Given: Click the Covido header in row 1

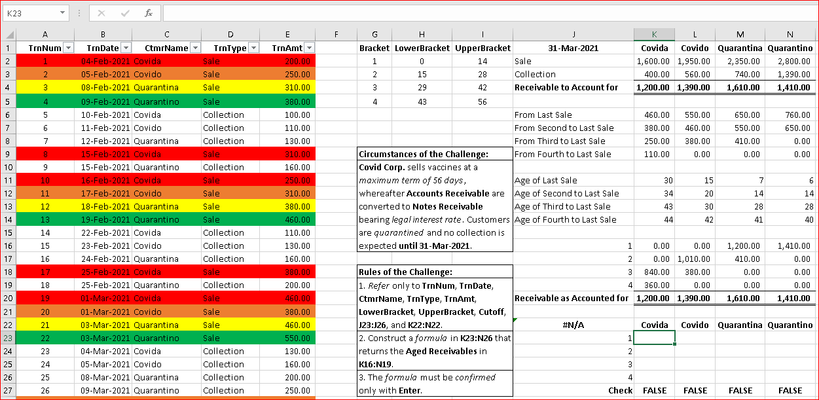Looking at the screenshot, I should coord(695,48).
